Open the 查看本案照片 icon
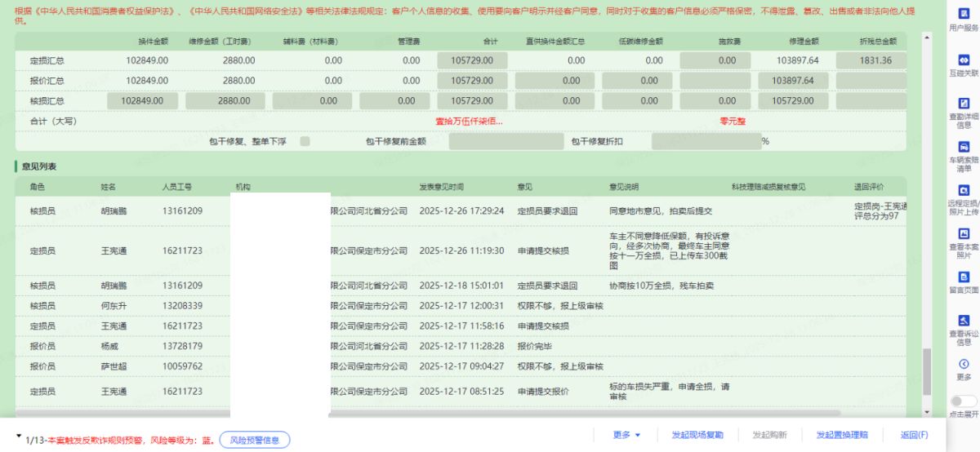The width and height of the screenshot is (980, 452). (964, 234)
